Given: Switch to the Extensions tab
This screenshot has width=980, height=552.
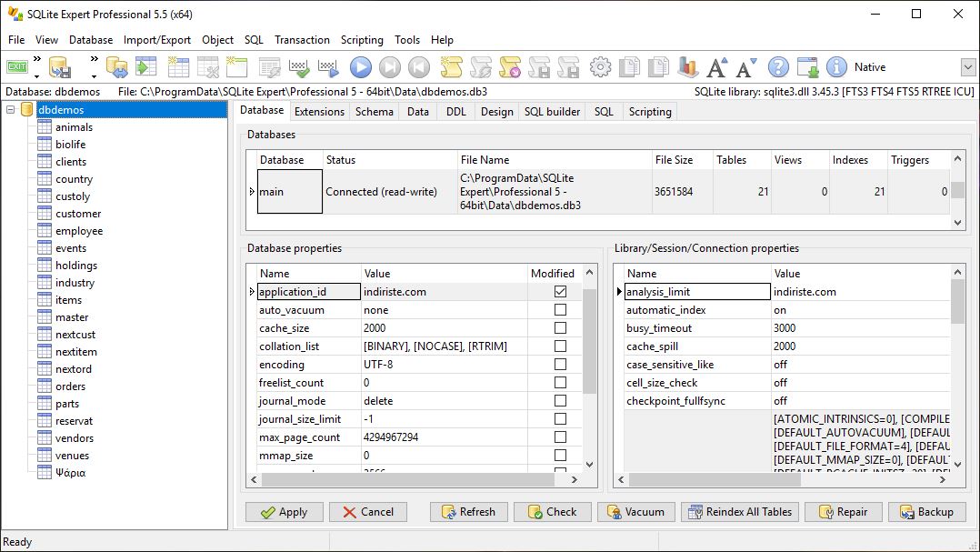Looking at the screenshot, I should point(319,111).
